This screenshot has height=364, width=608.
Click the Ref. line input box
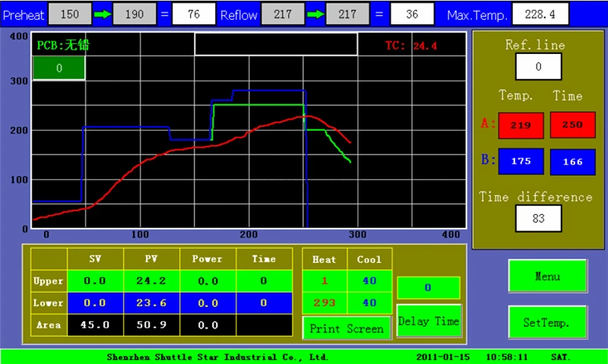pos(538,67)
